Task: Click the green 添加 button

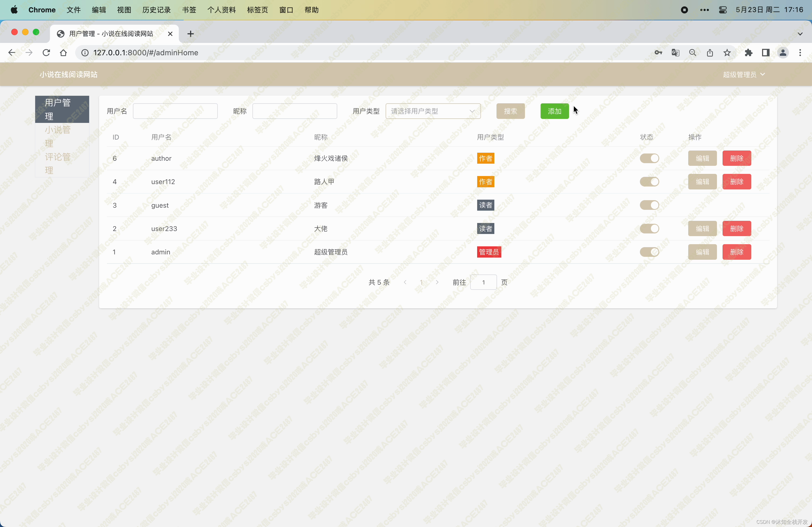Action: (x=554, y=111)
